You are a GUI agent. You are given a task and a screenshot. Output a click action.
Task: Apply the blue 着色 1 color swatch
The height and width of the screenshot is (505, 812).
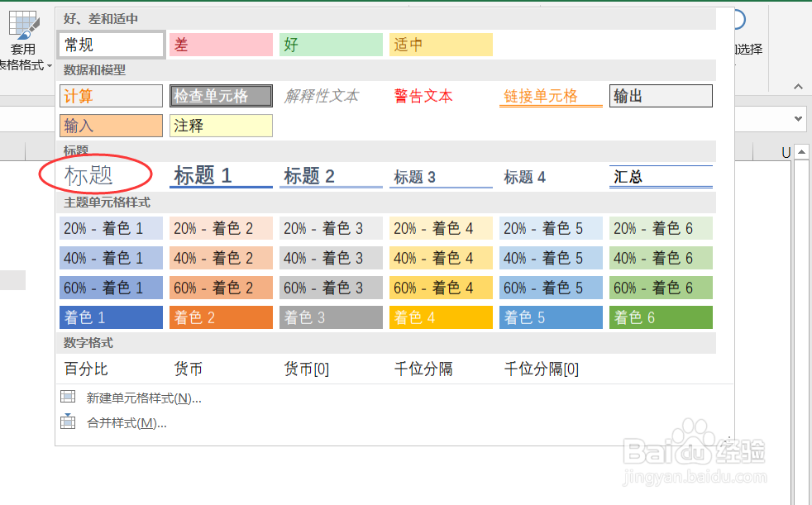coord(111,317)
